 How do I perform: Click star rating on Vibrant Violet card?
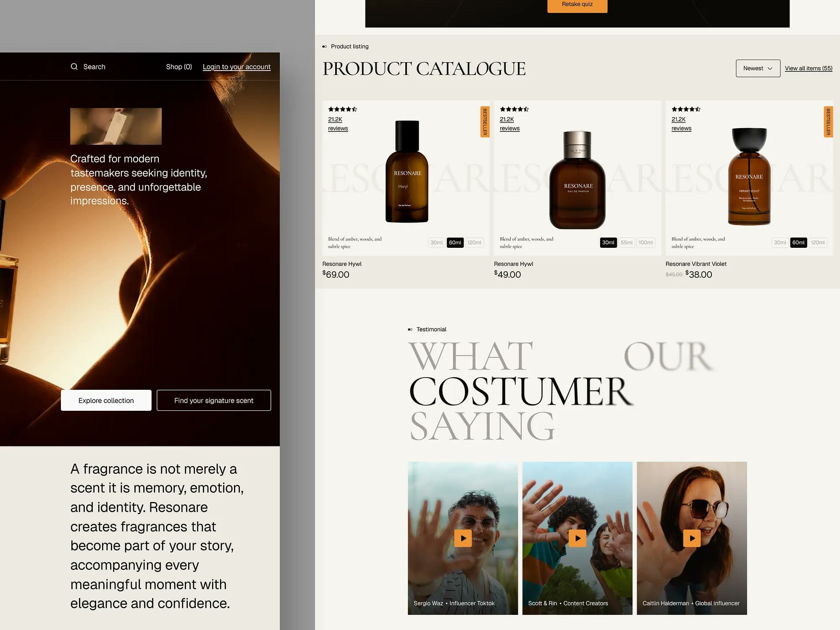[x=686, y=109]
